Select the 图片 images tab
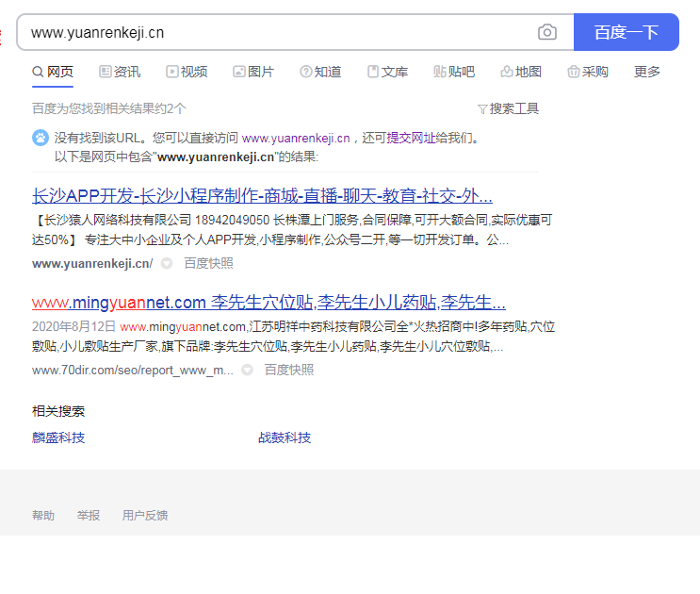The height and width of the screenshot is (594, 700). pos(253,72)
